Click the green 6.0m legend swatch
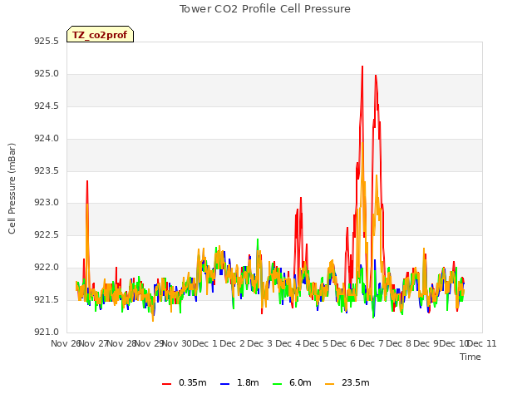532x399 pixels. pos(277,383)
